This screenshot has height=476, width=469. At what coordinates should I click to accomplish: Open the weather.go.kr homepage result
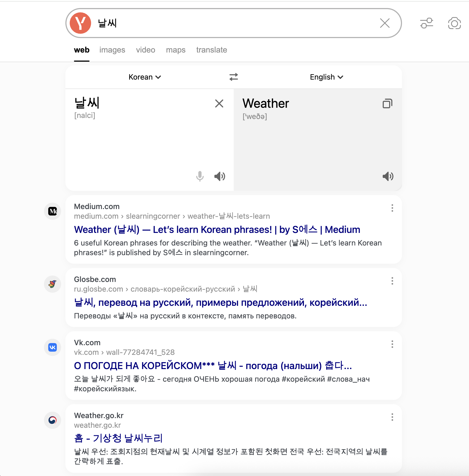click(x=118, y=438)
